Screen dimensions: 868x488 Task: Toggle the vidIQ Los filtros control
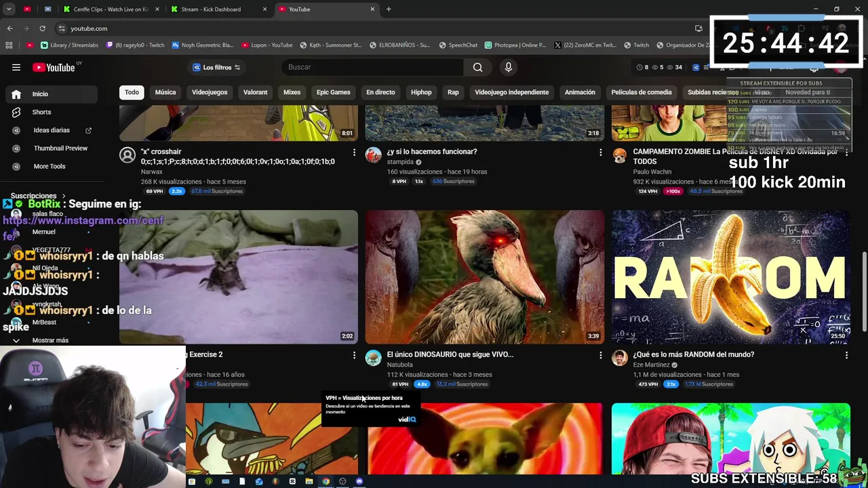tap(217, 67)
